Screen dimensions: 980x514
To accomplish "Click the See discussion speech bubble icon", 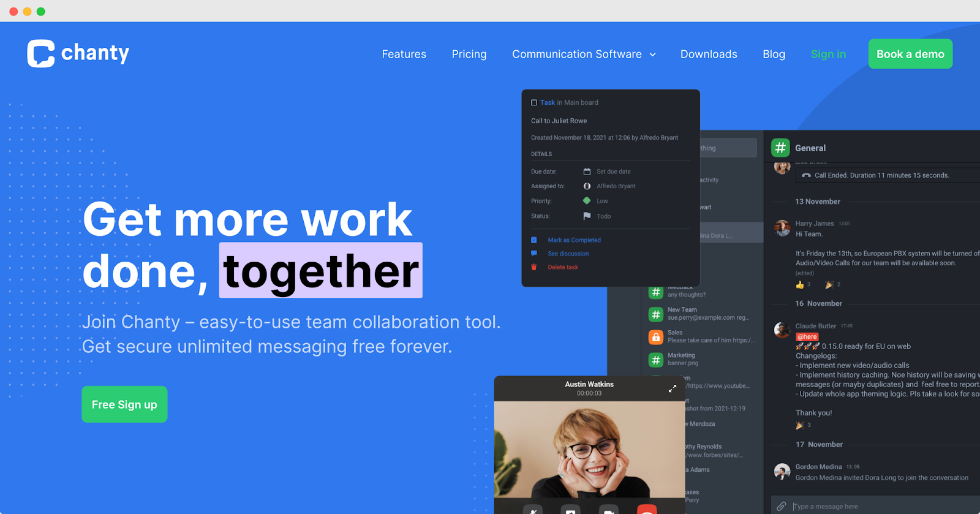I will tap(534, 254).
